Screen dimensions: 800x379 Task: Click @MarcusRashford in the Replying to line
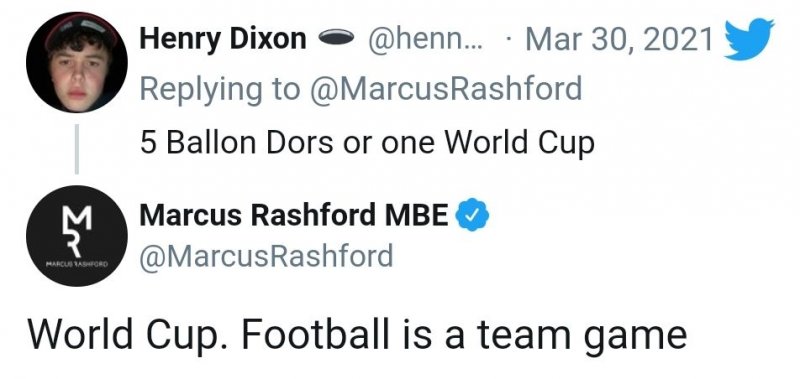pos(445,88)
